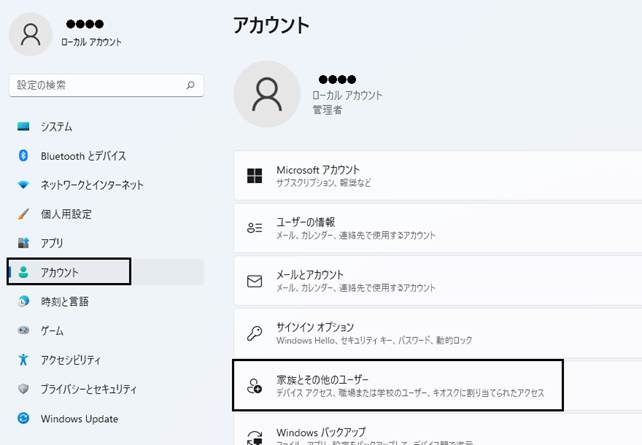The height and width of the screenshot is (445, 642).
Task: Click the mail envelope icon
Action: click(254, 281)
